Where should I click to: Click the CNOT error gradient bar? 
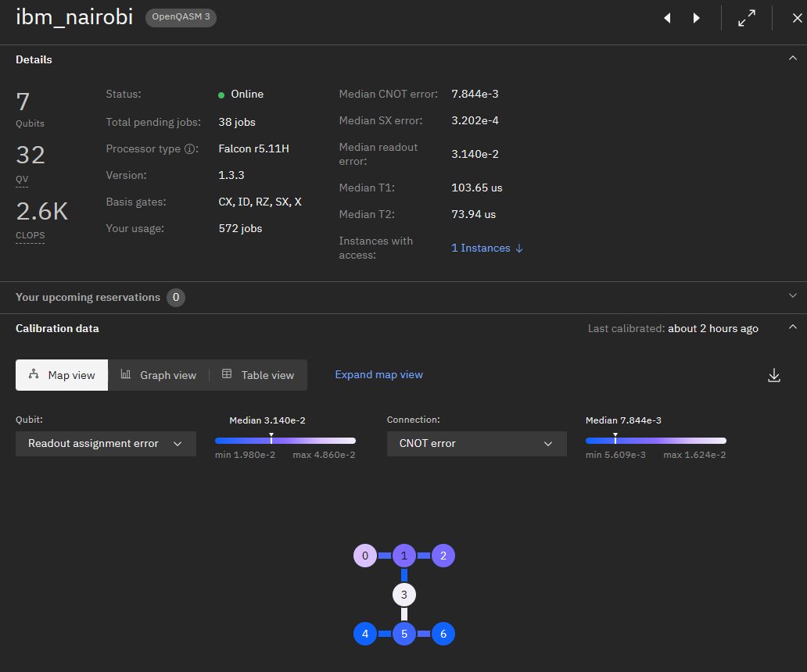[655, 441]
